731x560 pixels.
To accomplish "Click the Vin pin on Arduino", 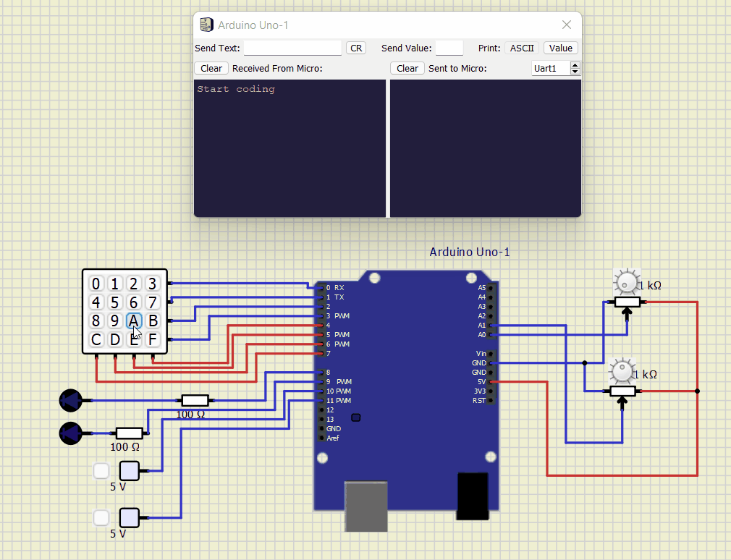I will tap(491, 354).
